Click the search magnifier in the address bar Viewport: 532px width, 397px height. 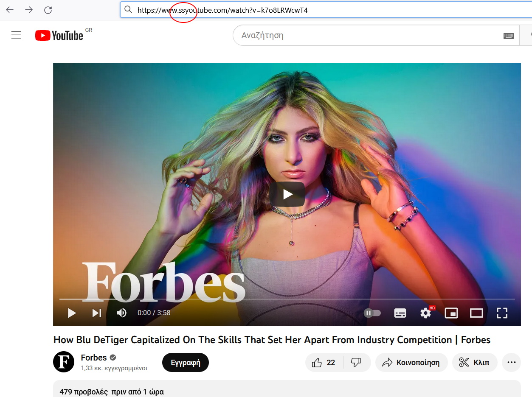(128, 9)
